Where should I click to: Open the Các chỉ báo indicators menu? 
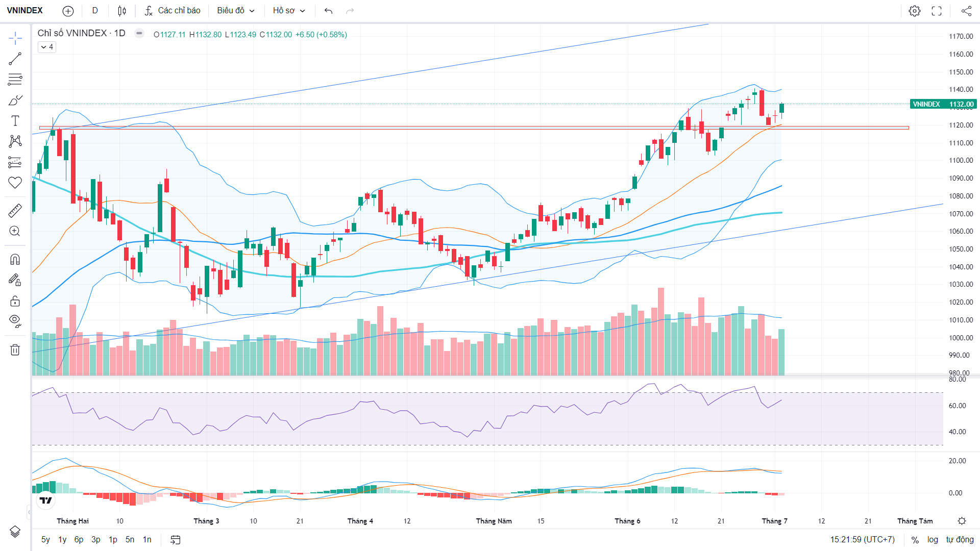pos(173,11)
